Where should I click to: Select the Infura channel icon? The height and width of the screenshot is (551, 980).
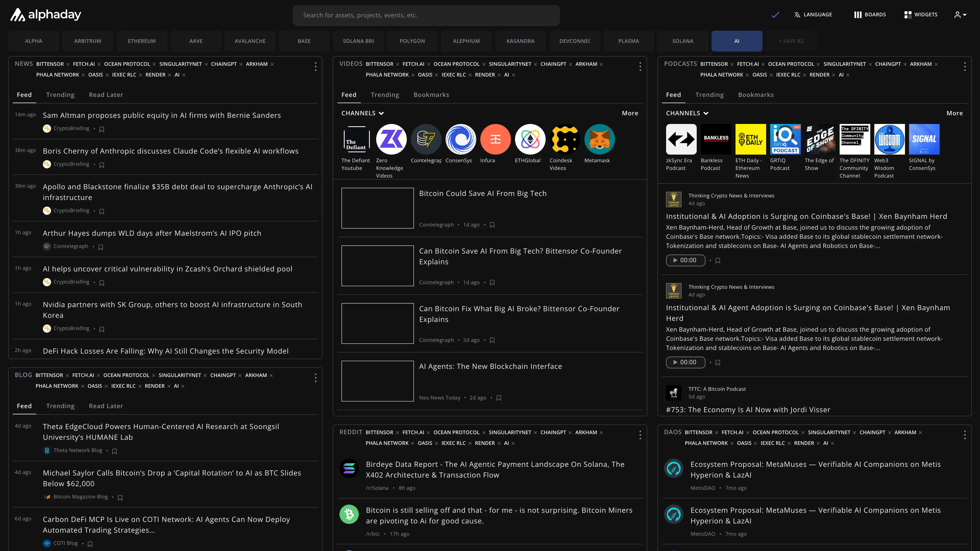pos(495,139)
